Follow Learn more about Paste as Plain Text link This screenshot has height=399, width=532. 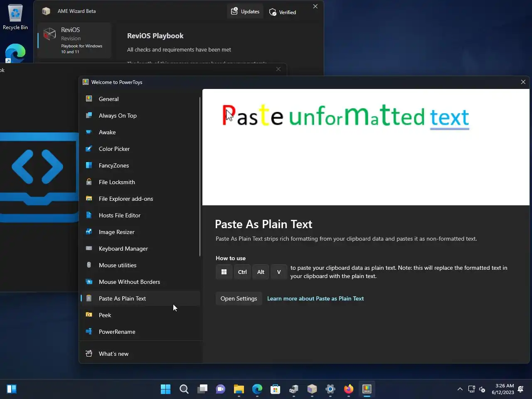pyautogui.click(x=315, y=298)
